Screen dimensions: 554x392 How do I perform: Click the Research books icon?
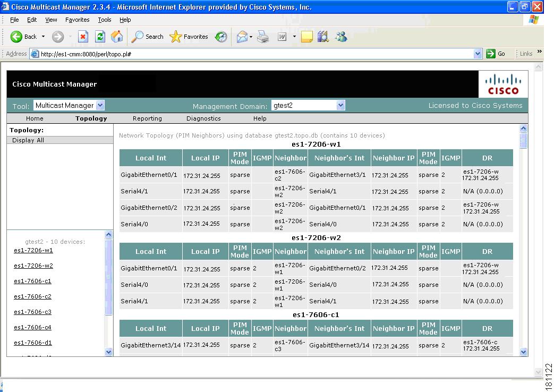tap(323, 37)
